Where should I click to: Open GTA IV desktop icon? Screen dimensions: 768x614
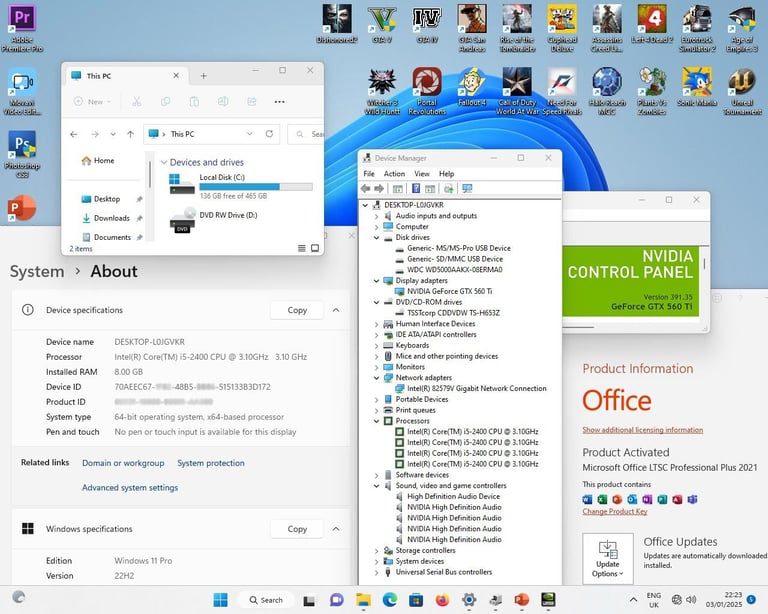[x=427, y=24]
